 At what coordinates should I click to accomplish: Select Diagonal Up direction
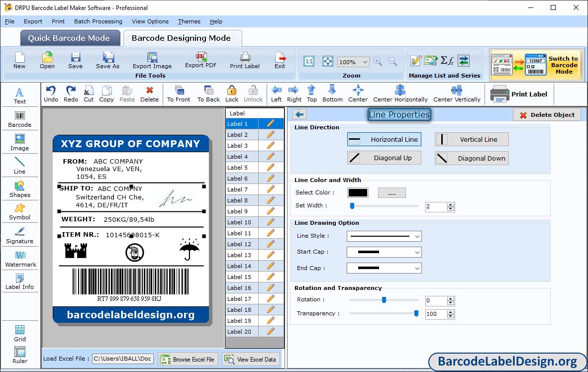click(x=385, y=158)
